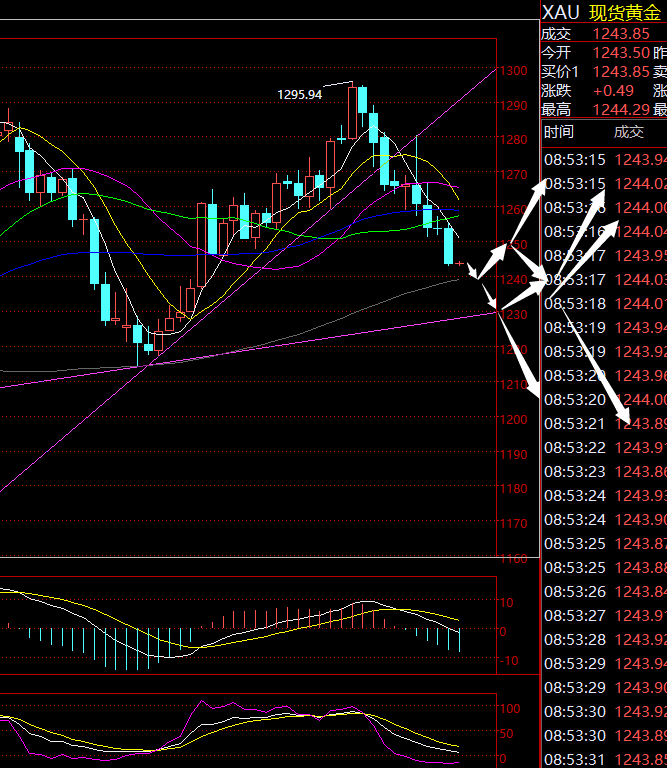667x768 pixels.
Task: Click the XAU 现货黄金 instrument title
Action: 602,12
